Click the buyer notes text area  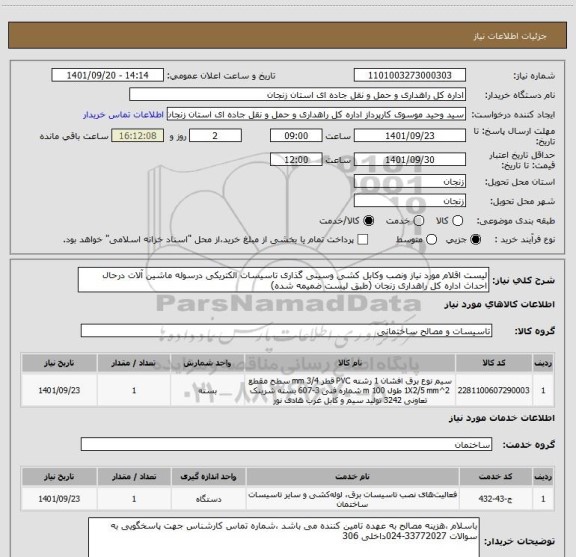point(284,537)
